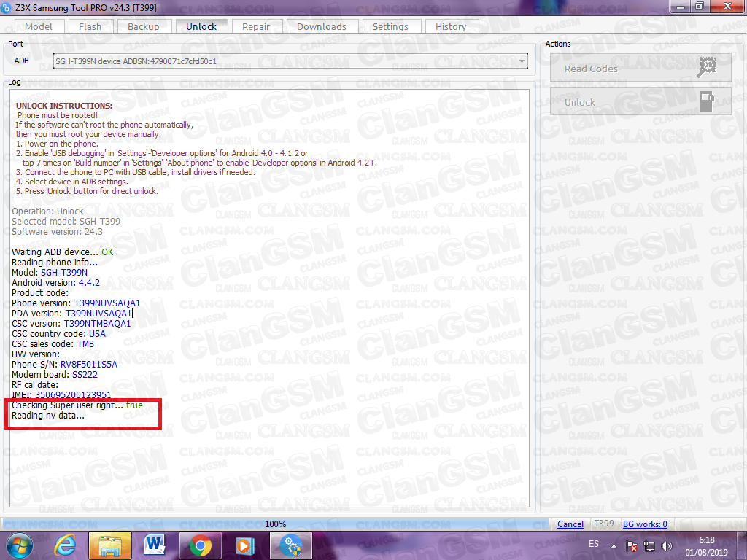Click the 'Model: SGH-T399N' log line
The width and height of the screenshot is (747, 560).
50,273
